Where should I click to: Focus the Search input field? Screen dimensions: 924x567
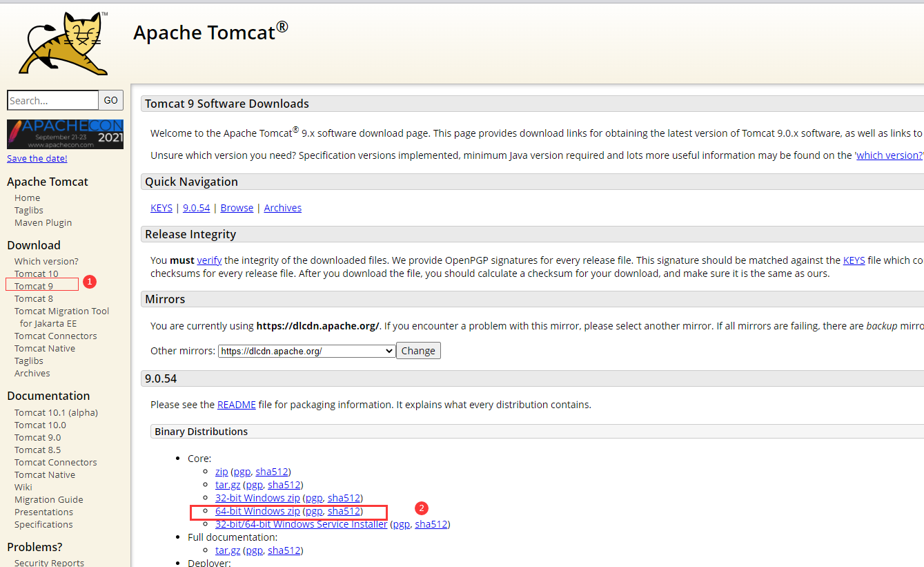53,100
